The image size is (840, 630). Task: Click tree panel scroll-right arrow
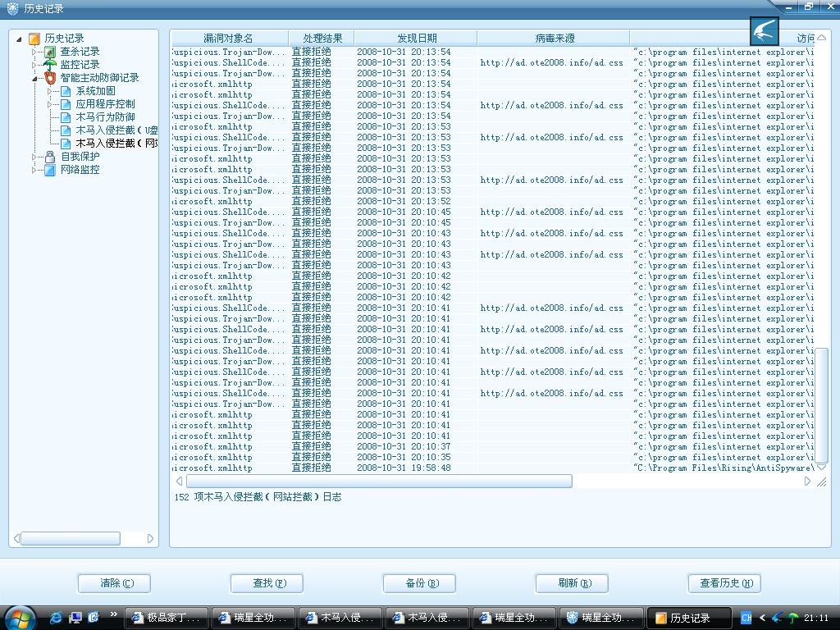point(151,538)
